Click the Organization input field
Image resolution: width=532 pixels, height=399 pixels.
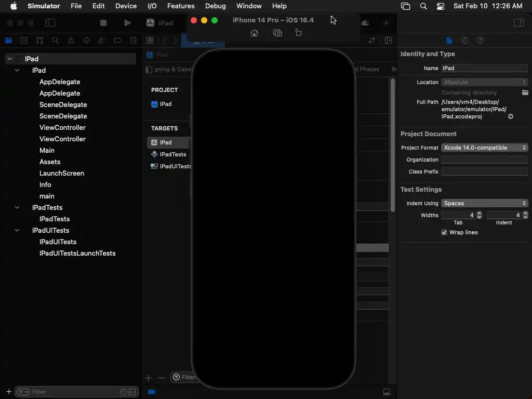(x=484, y=159)
